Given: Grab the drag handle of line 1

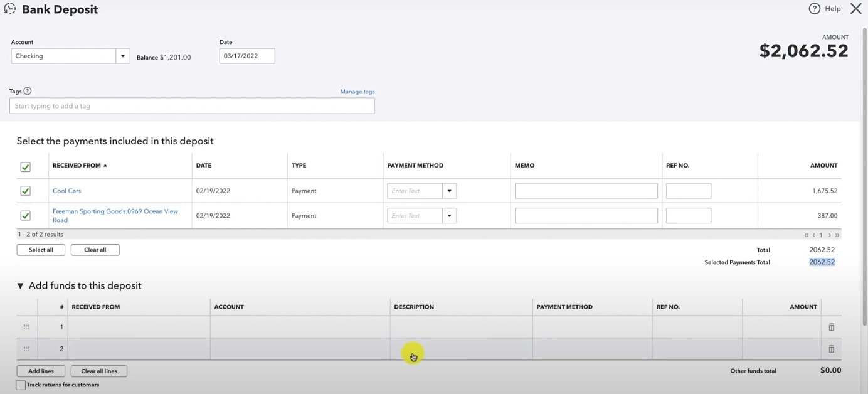Looking at the screenshot, I should 26,327.
